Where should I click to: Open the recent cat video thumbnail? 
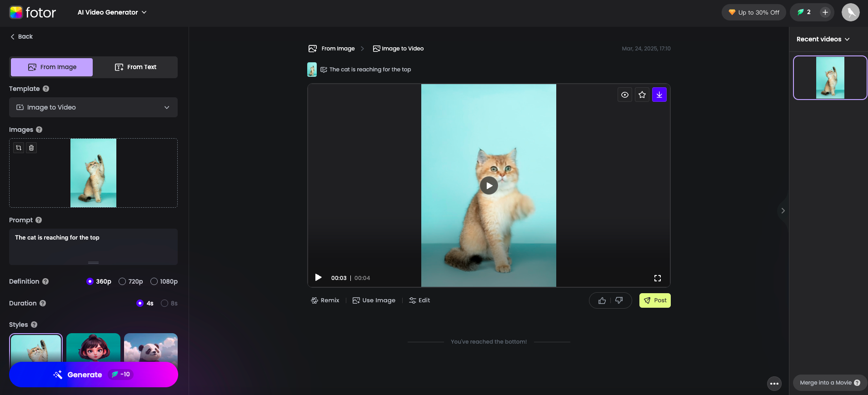830,78
